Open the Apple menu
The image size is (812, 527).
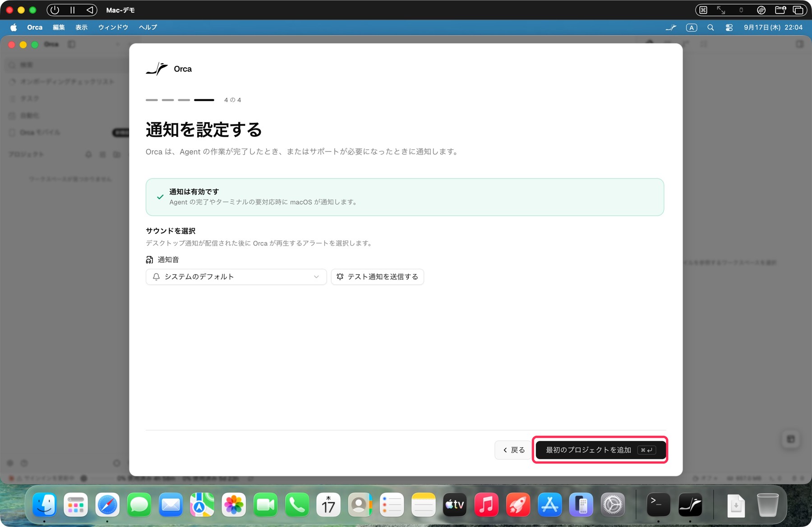pyautogui.click(x=14, y=27)
